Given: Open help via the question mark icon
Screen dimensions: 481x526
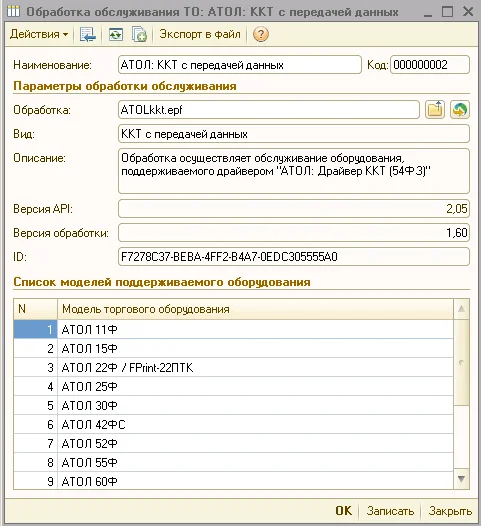Looking at the screenshot, I should point(261,35).
